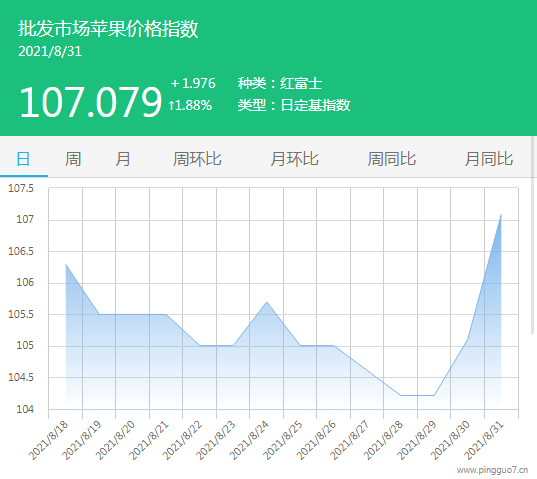Switch to the 月环比 tab

click(x=294, y=159)
